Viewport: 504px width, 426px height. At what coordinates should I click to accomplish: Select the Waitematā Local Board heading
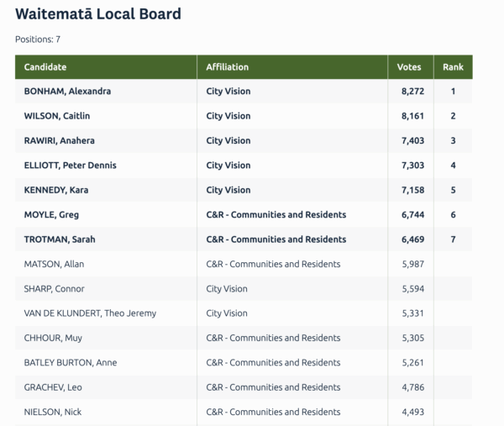point(98,14)
